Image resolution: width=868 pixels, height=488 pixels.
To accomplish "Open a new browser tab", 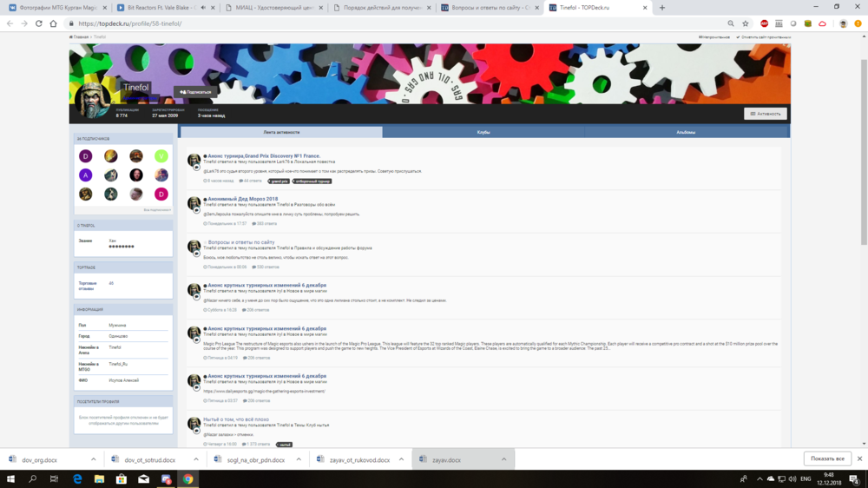I will pyautogui.click(x=662, y=8).
